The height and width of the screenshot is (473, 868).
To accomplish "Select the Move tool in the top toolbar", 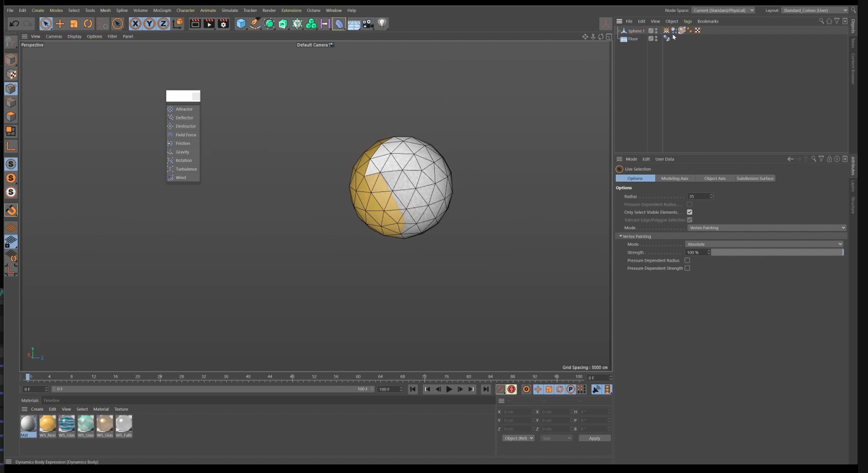I will coord(60,24).
